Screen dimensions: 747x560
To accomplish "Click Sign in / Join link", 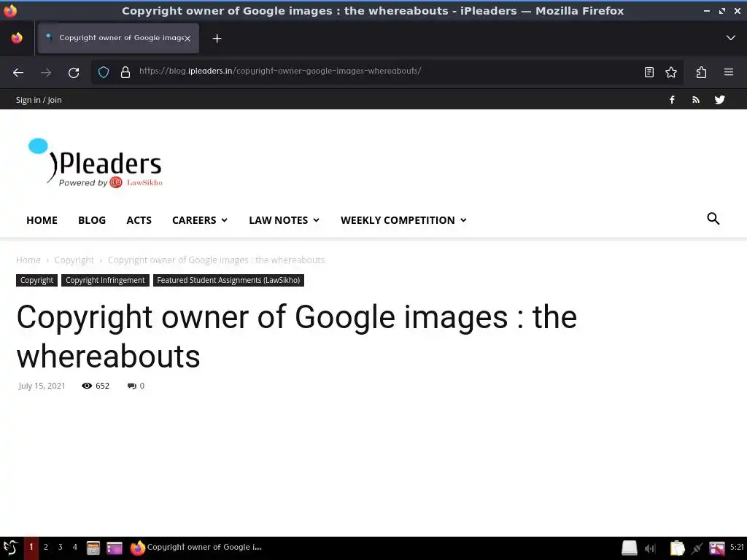I will [x=39, y=100].
